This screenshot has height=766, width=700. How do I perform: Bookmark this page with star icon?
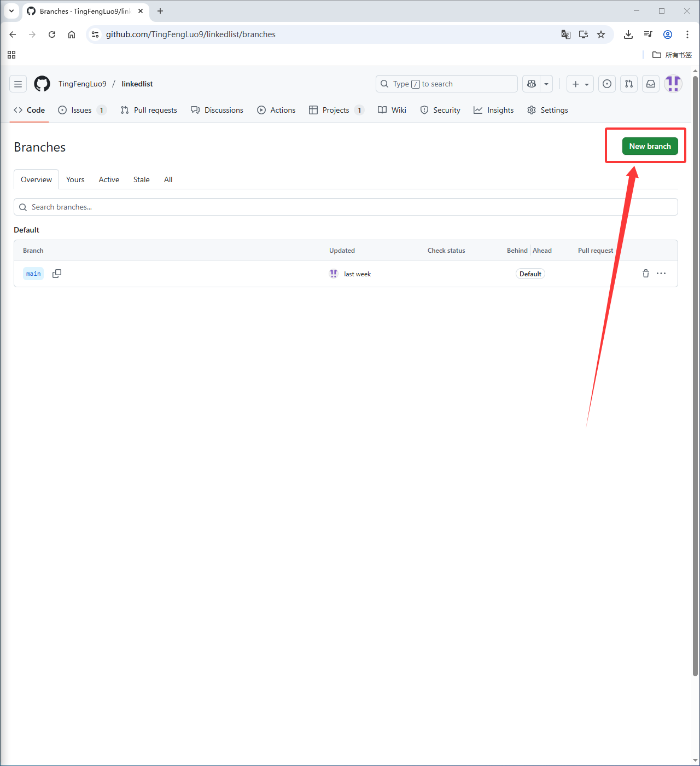601,34
